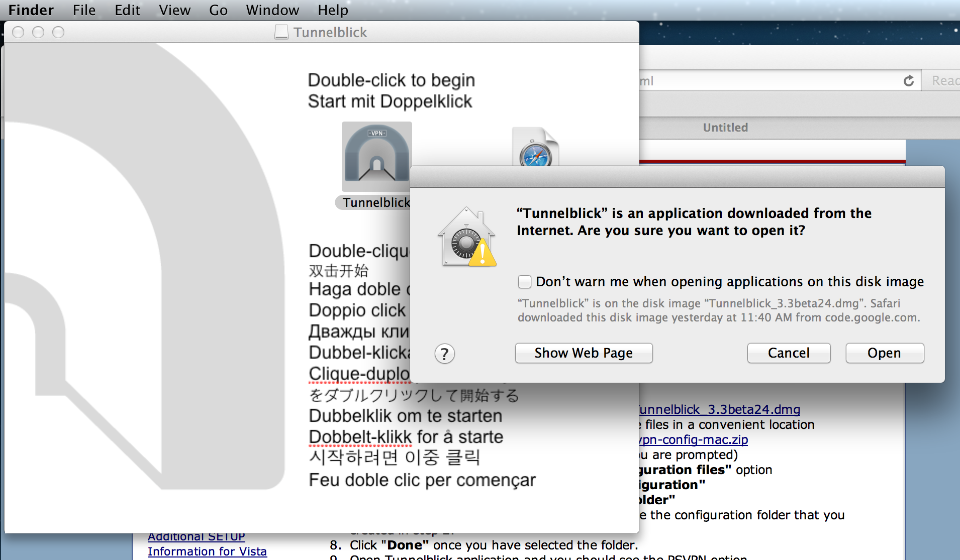The height and width of the screenshot is (560, 960).
Task: Enable "Don't warn me" checkbox
Action: click(x=524, y=282)
